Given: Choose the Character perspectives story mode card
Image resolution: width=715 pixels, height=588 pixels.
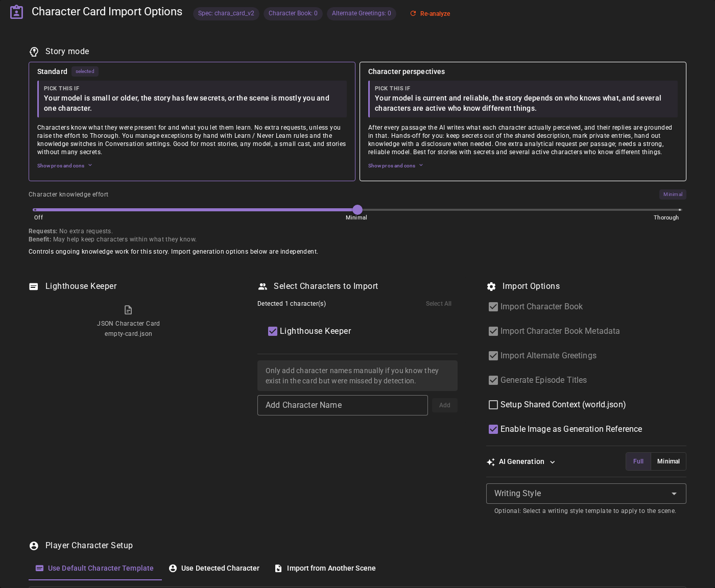Looking at the screenshot, I should pyautogui.click(x=523, y=121).
